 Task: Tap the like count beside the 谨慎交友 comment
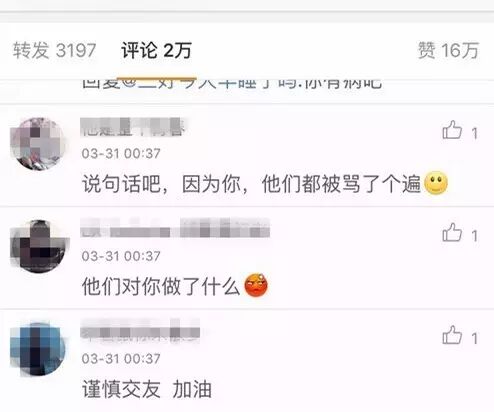coord(474,339)
